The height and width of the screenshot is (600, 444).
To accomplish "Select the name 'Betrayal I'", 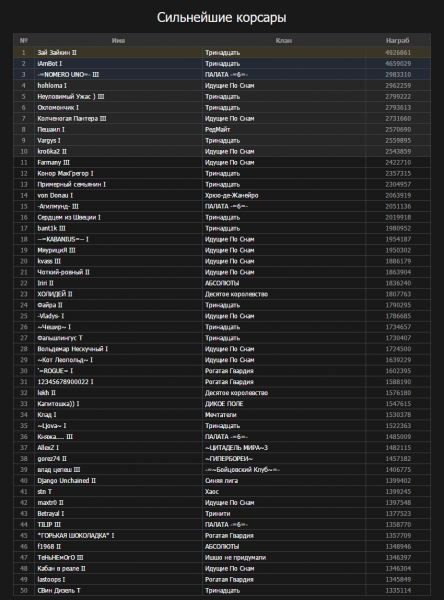I will tap(51, 514).
